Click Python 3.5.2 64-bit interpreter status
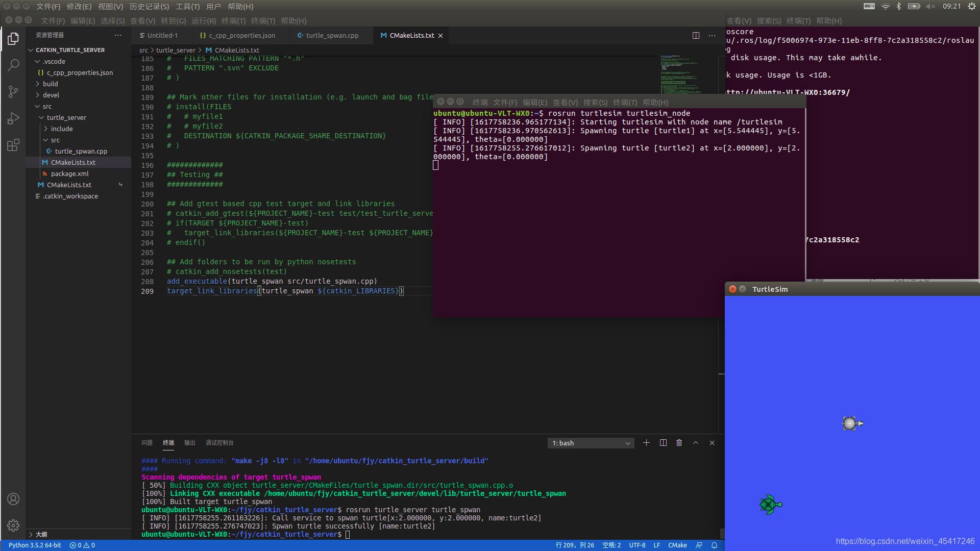This screenshot has height=551, width=980. click(x=35, y=545)
